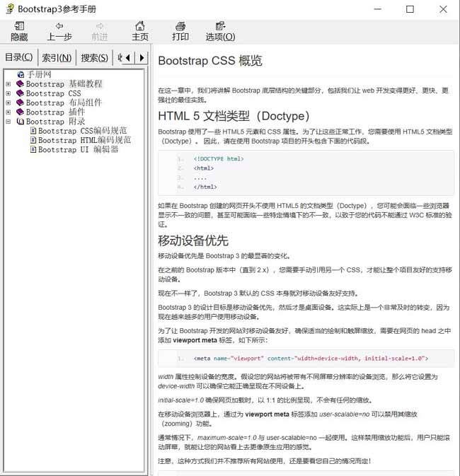Switch to the 目录(C) contents tab
The image size is (460, 476).
tap(19, 57)
